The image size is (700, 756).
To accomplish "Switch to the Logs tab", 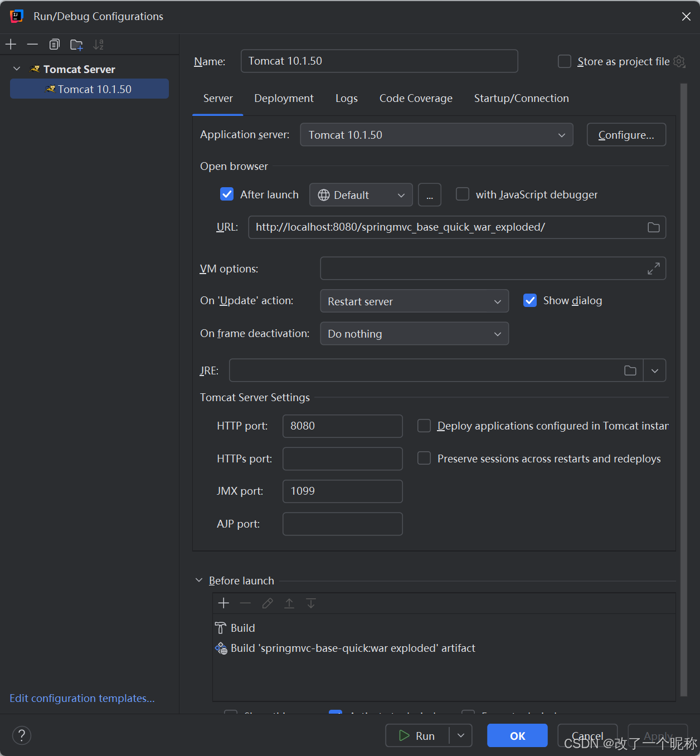I will tap(347, 99).
